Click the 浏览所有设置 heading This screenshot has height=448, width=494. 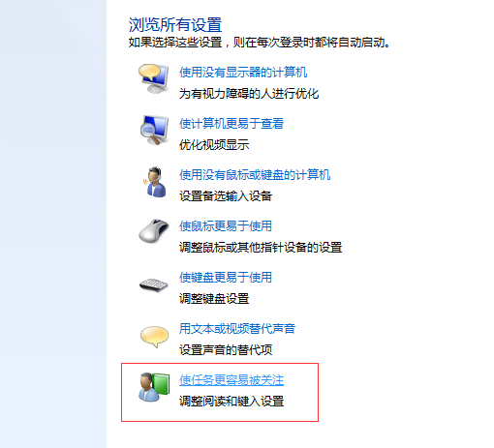pos(175,25)
